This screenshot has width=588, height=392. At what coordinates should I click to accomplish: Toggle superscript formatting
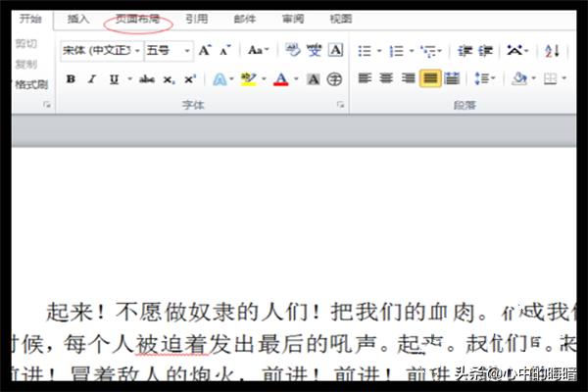[x=190, y=79]
